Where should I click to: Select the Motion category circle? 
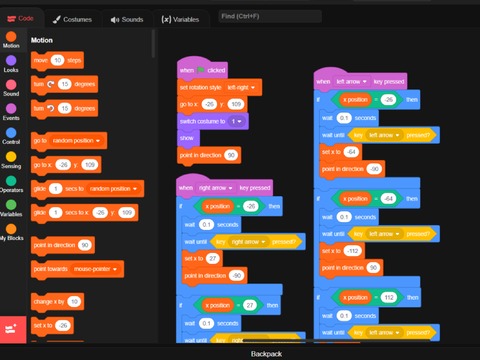coord(11,37)
